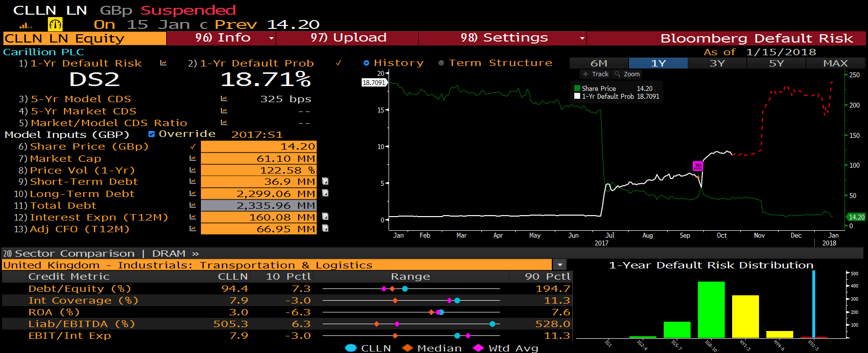
Task: Click chart icon beside Market Cap
Action: pos(193,158)
